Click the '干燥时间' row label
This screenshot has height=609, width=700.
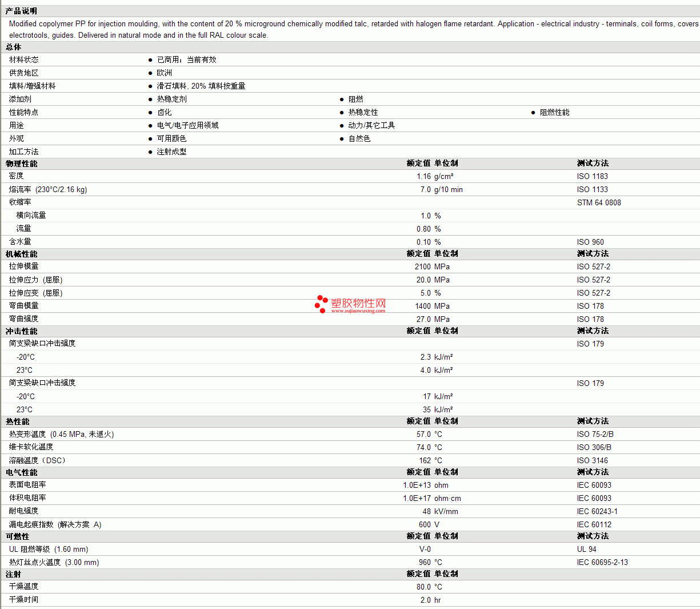tap(24, 599)
